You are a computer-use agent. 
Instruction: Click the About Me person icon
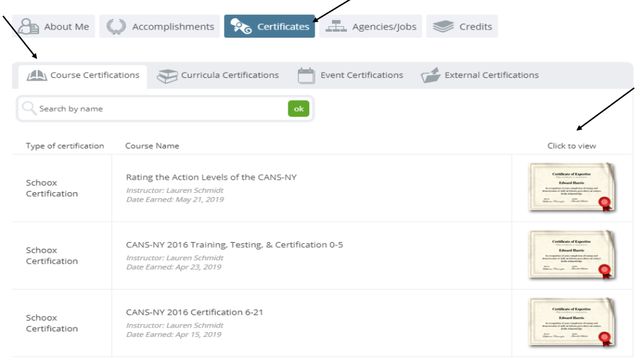[x=29, y=27]
